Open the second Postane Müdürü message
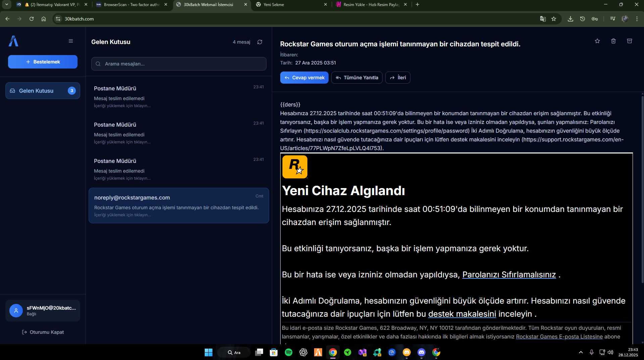Image resolution: width=644 pixels, height=360 pixels. point(179,133)
